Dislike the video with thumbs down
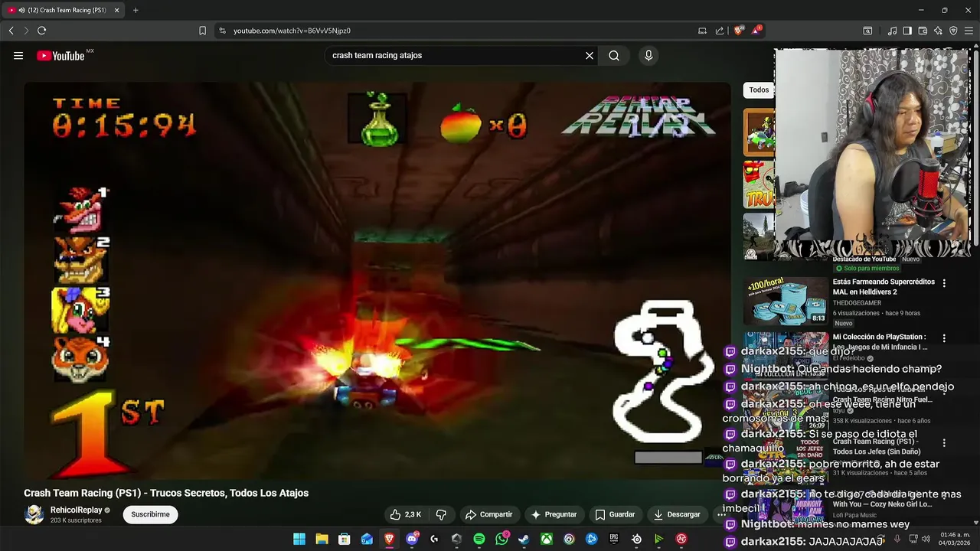This screenshot has width=980, height=551. click(x=441, y=514)
